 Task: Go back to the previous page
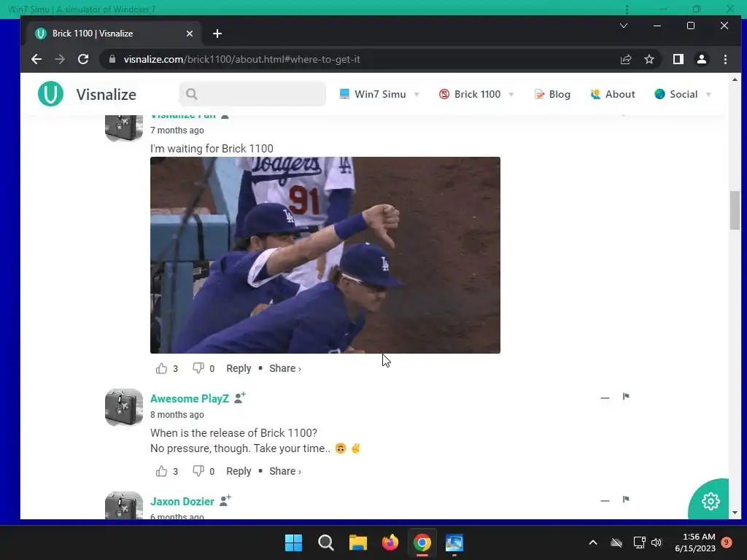pyautogui.click(x=36, y=59)
